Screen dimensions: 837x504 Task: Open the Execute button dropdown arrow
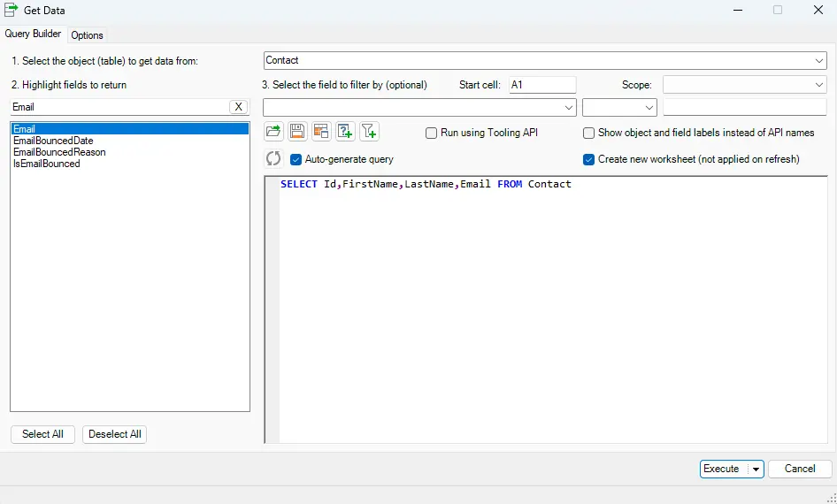[756, 470]
